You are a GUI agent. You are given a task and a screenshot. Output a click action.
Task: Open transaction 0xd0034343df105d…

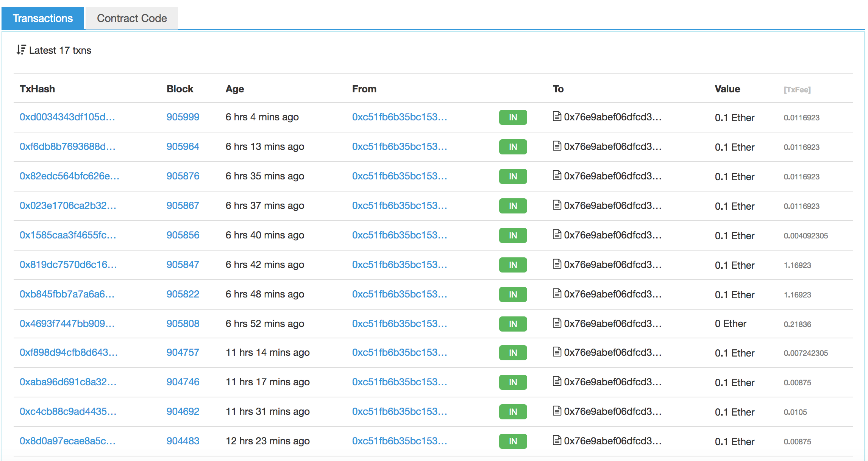point(67,117)
